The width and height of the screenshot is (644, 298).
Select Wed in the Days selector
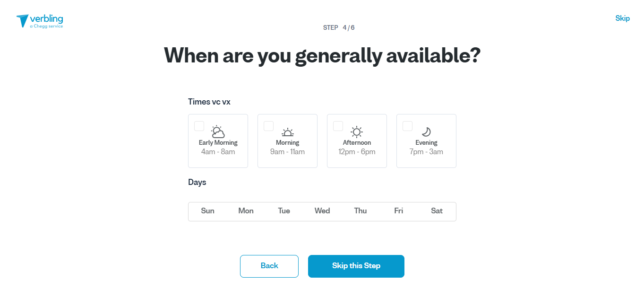pyautogui.click(x=322, y=211)
